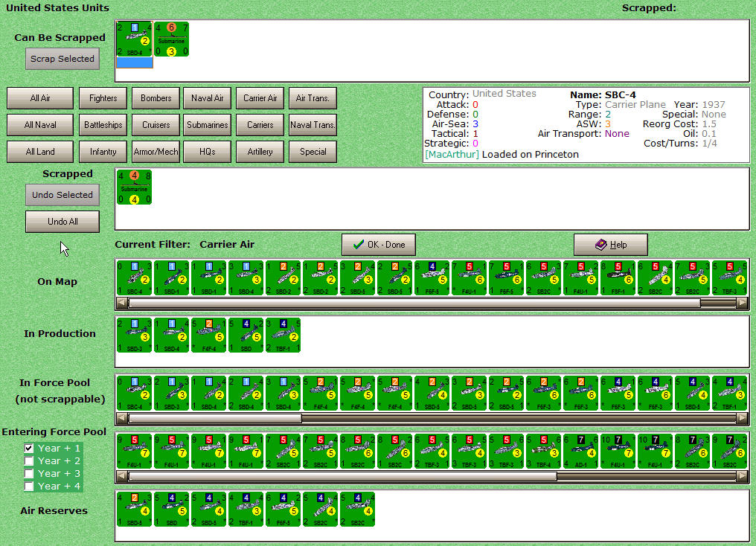Image resolution: width=756 pixels, height=546 pixels.
Task: Filter units by All Air
Action: click(x=40, y=98)
